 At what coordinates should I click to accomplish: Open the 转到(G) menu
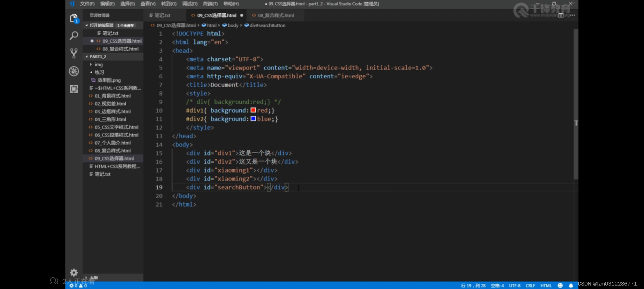pos(169,4)
